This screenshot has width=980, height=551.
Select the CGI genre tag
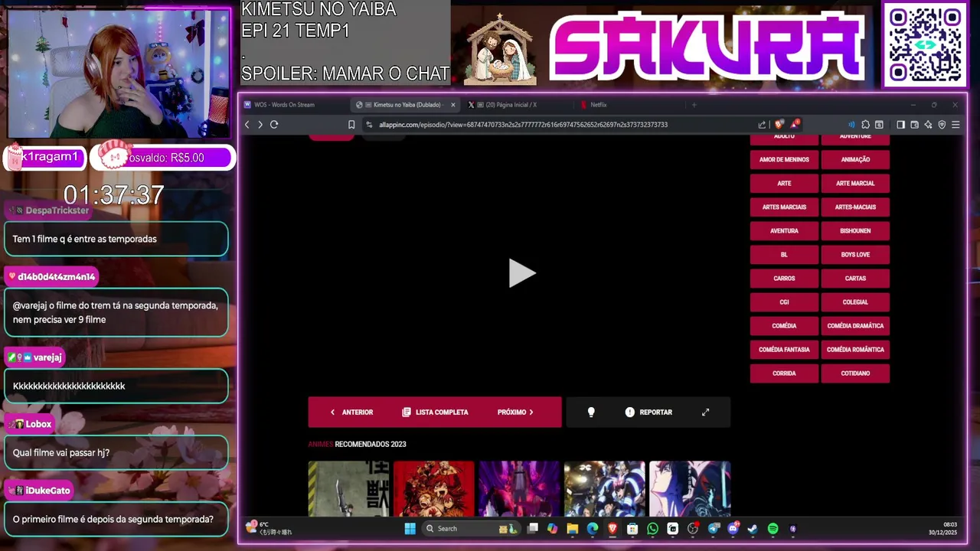click(784, 302)
